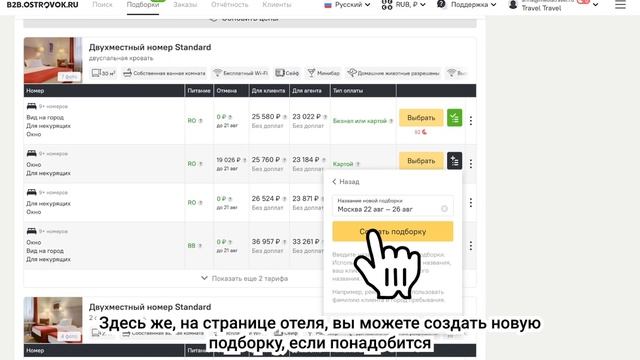The width and height of the screenshot is (640, 360).
Task: Open the hamburger menu icon
Action: coord(620,4)
